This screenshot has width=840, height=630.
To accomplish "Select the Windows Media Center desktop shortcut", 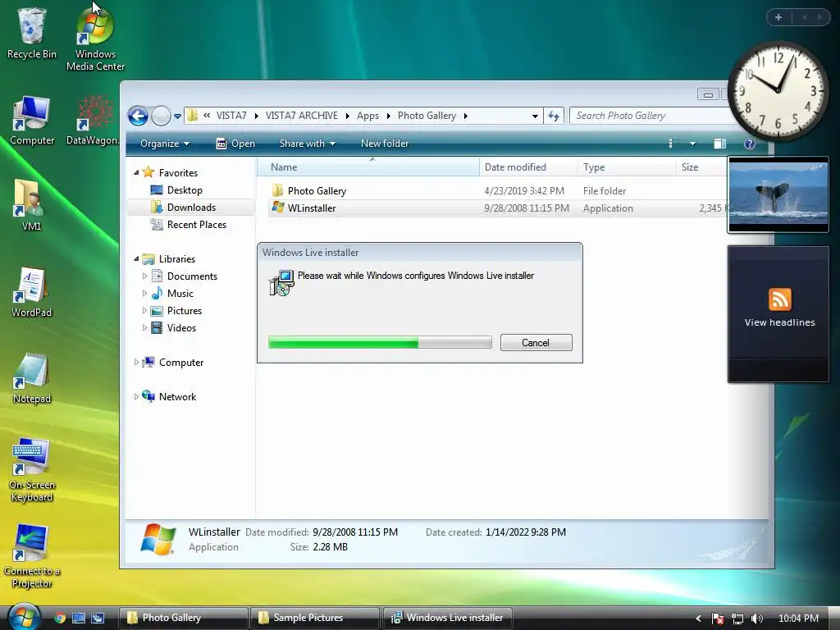I will click(95, 39).
